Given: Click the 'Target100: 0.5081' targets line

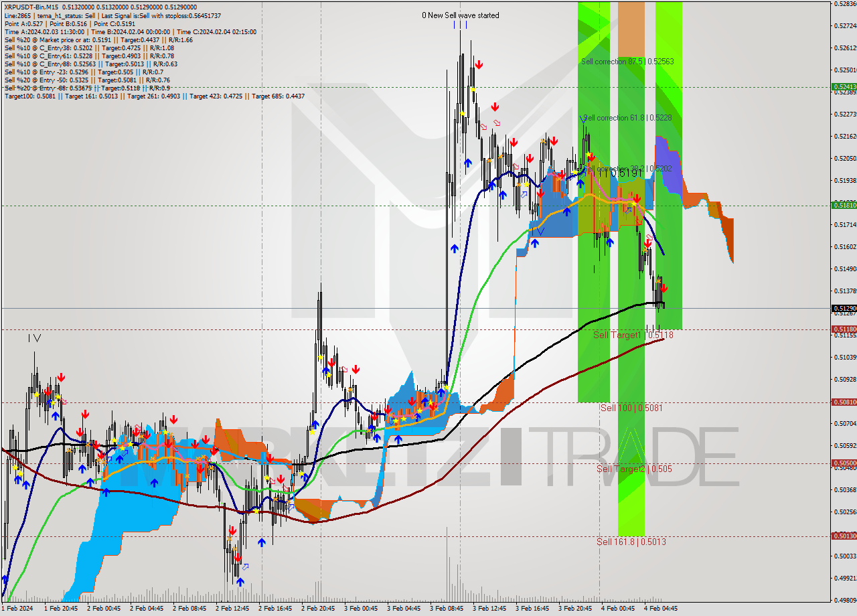Looking at the screenshot, I should (154, 96).
